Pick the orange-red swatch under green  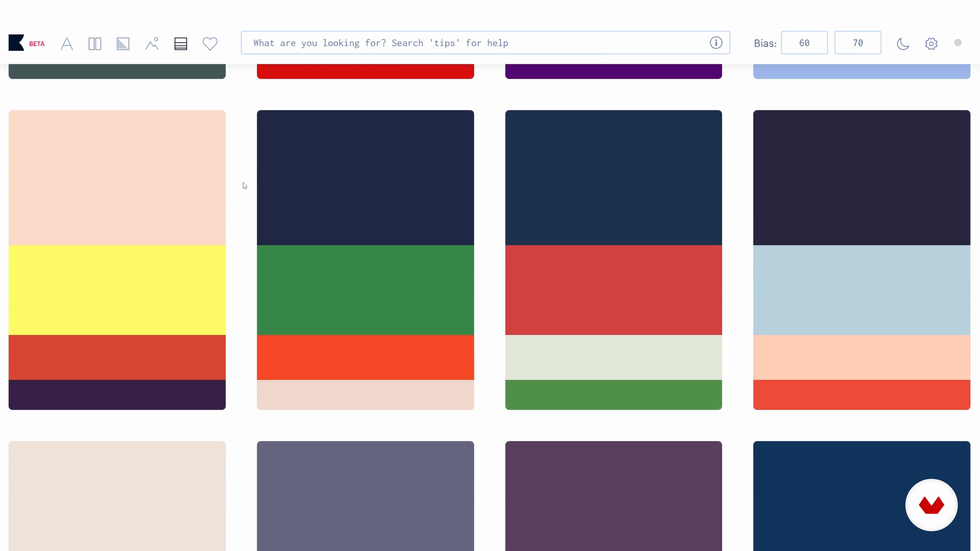point(365,357)
